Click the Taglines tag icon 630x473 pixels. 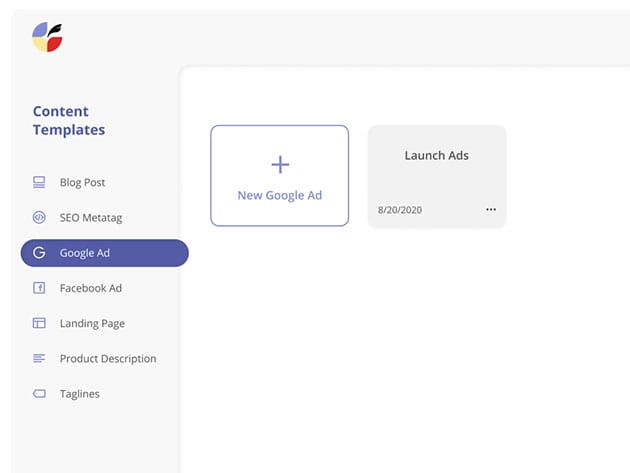[x=39, y=394]
